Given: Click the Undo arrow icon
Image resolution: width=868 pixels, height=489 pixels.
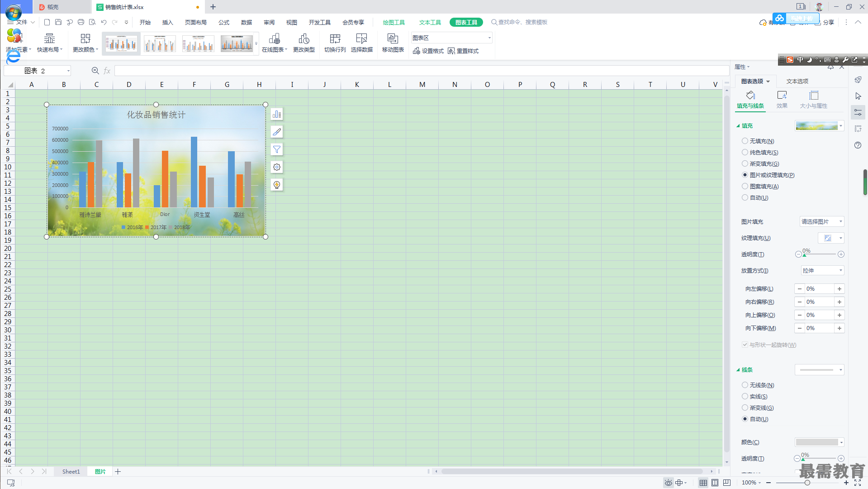Looking at the screenshot, I should (x=104, y=22).
